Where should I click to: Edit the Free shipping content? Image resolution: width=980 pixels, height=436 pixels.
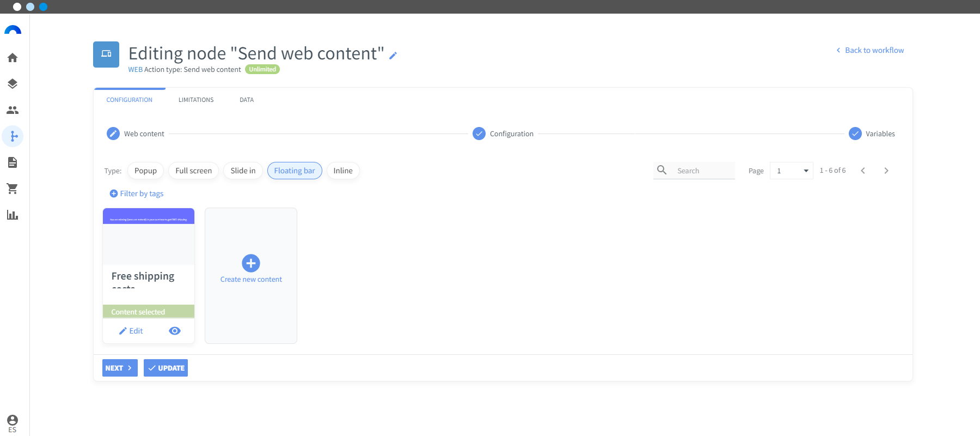(131, 331)
